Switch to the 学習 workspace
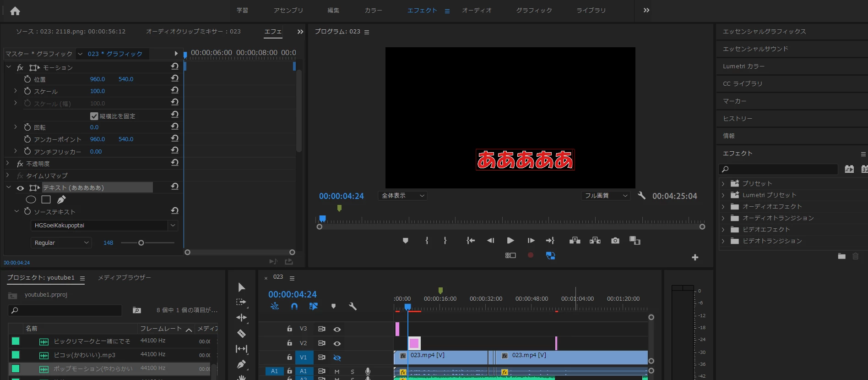The image size is (868, 380). click(x=242, y=10)
